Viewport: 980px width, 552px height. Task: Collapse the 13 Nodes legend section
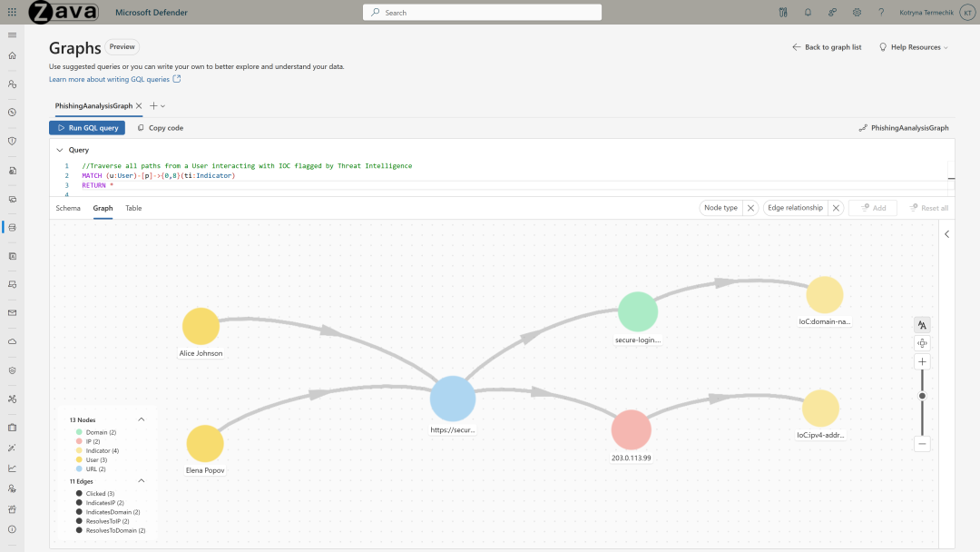click(x=141, y=419)
